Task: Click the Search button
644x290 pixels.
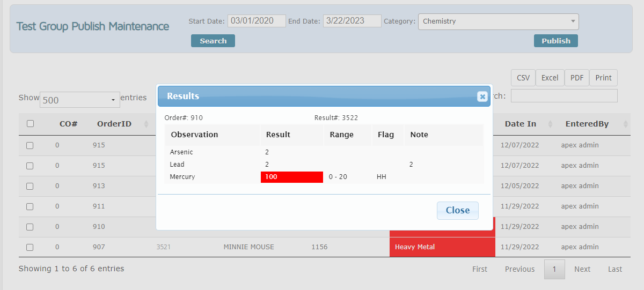Action: click(x=213, y=41)
